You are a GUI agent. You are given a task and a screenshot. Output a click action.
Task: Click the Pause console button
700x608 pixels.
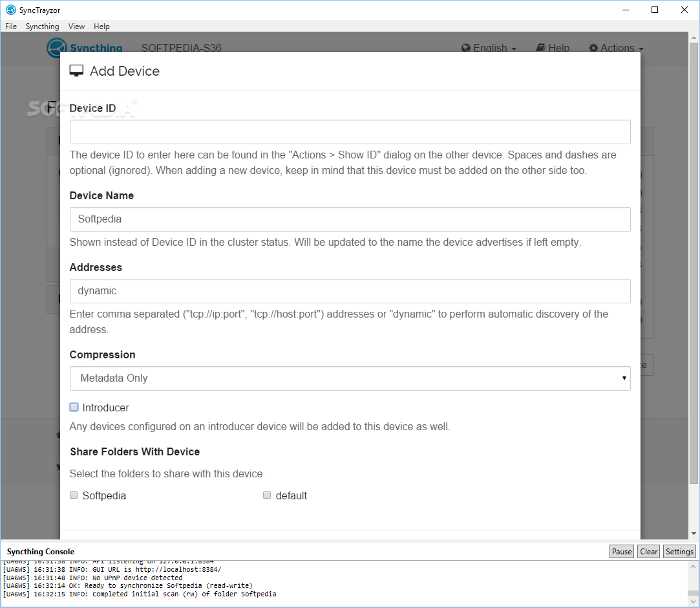tap(621, 551)
